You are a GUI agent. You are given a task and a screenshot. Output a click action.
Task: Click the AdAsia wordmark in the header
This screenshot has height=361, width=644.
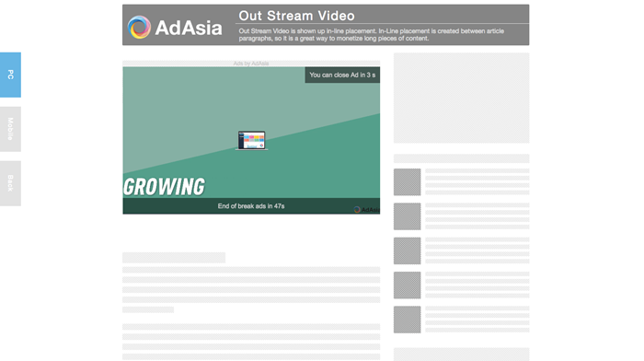[189, 28]
